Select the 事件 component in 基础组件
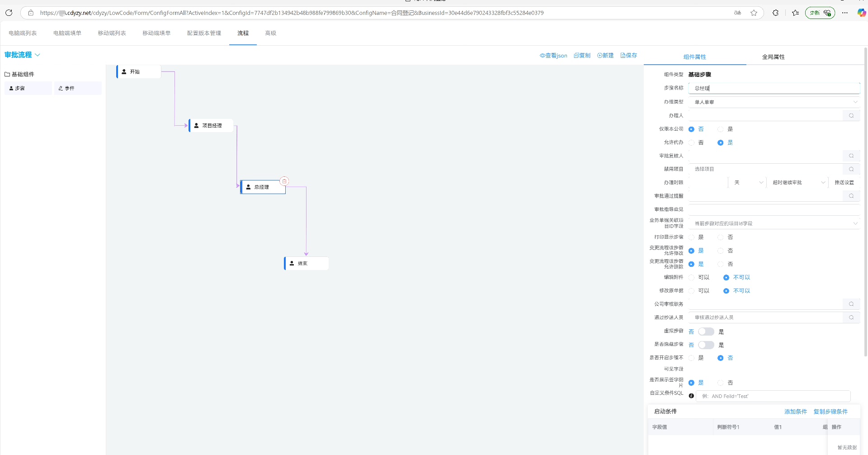 click(x=78, y=88)
